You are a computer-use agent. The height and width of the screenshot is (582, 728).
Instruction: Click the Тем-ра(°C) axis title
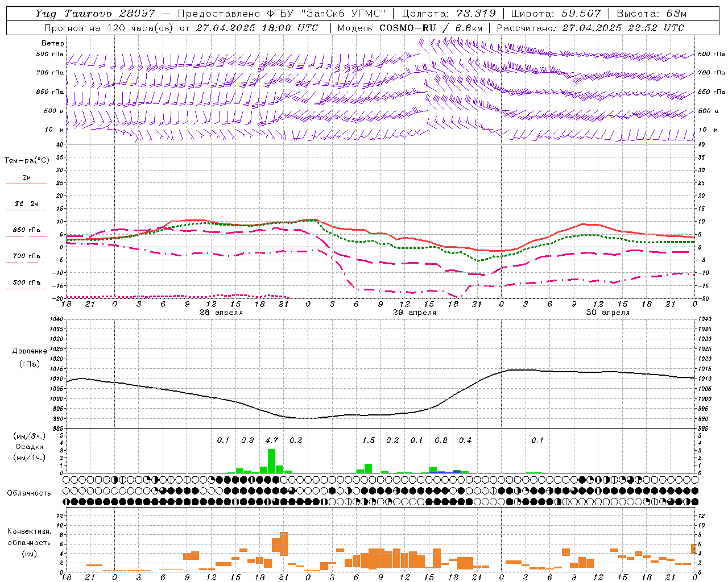[x=27, y=161]
